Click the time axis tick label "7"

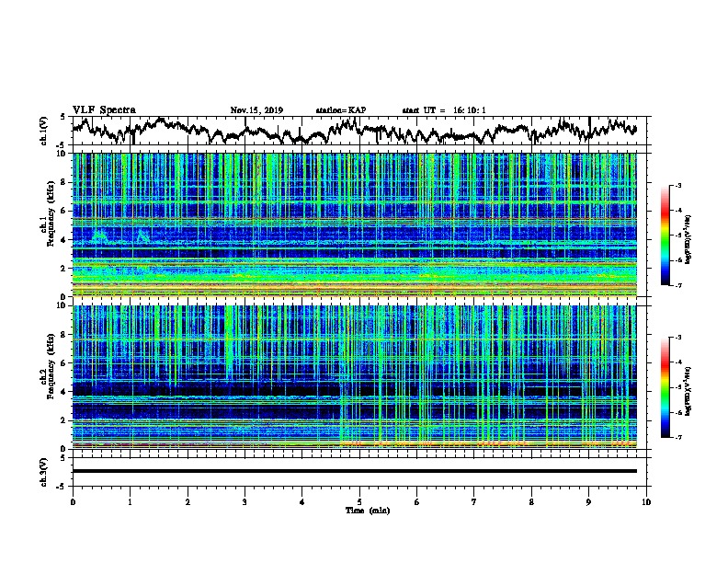tap(474, 501)
